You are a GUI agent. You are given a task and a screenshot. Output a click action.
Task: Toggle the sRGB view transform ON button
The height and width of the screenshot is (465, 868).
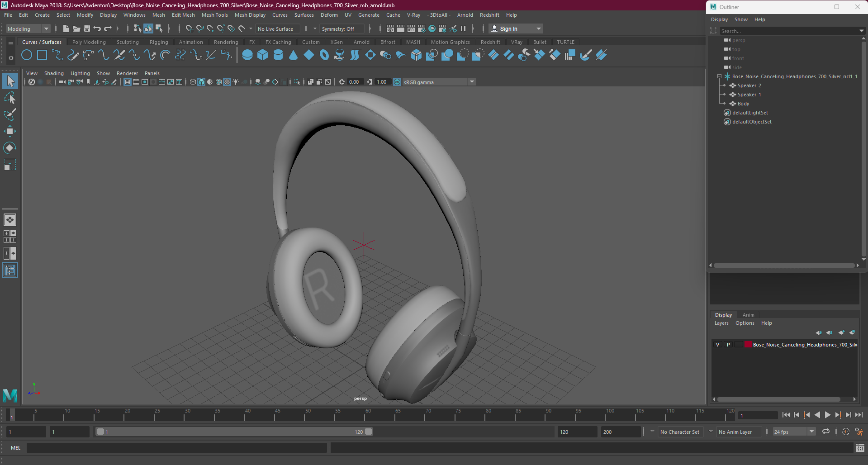[397, 82]
